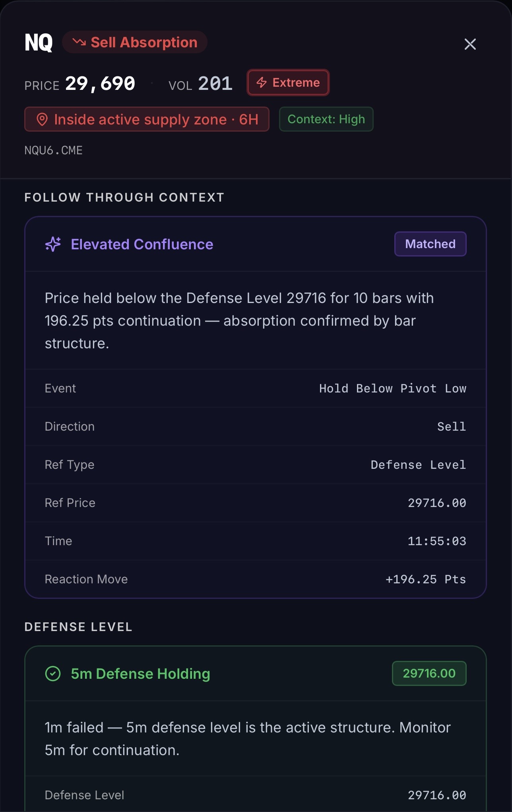Click the NQ ticker title
Viewport: 512px width, 812px height.
point(39,42)
